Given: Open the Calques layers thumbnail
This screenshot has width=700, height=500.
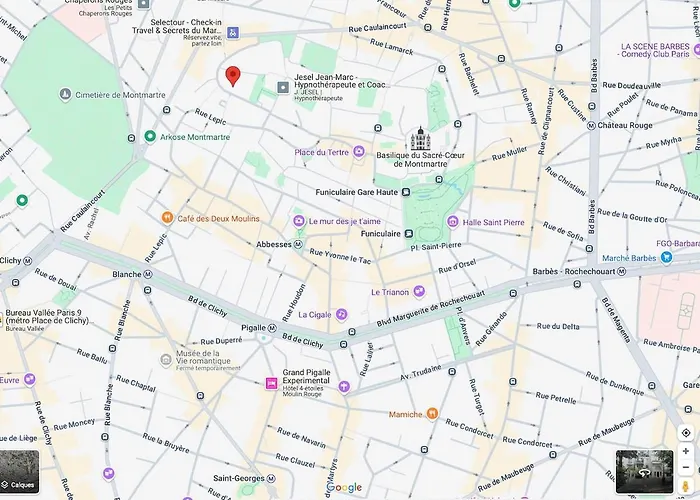Looking at the screenshot, I should 19,471.
